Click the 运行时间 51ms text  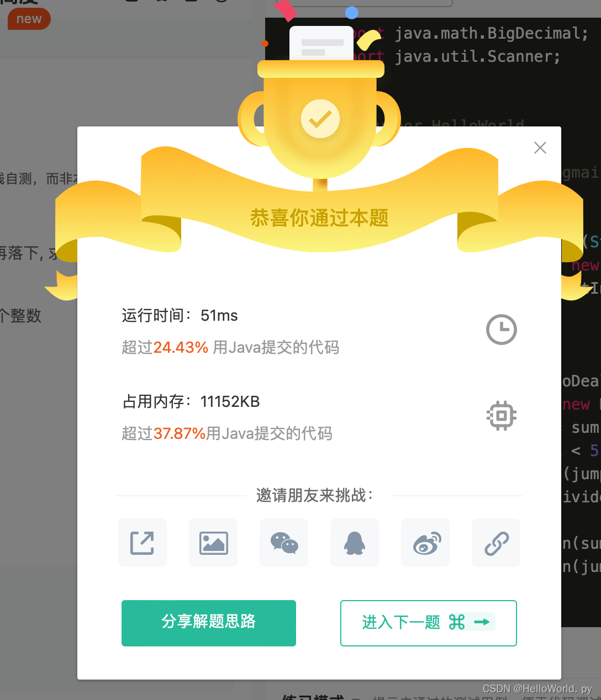coord(180,315)
